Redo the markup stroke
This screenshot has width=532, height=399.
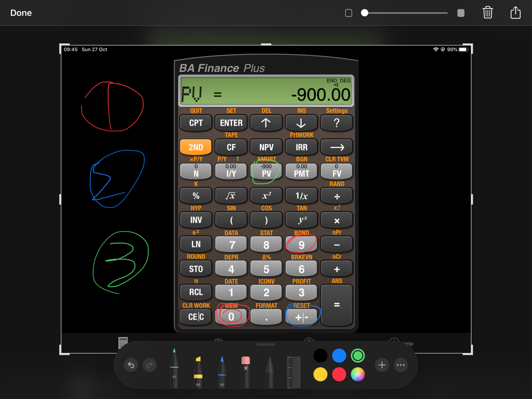pos(150,365)
